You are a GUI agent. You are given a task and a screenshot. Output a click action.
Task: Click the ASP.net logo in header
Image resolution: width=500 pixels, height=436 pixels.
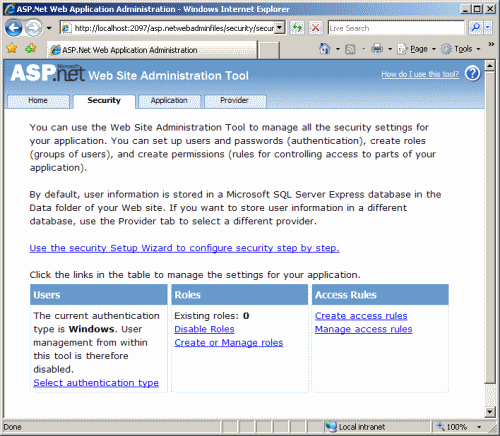coord(48,73)
